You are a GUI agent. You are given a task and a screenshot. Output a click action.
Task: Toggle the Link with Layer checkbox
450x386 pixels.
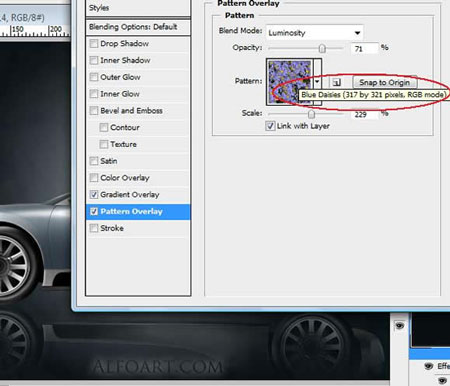pos(270,126)
